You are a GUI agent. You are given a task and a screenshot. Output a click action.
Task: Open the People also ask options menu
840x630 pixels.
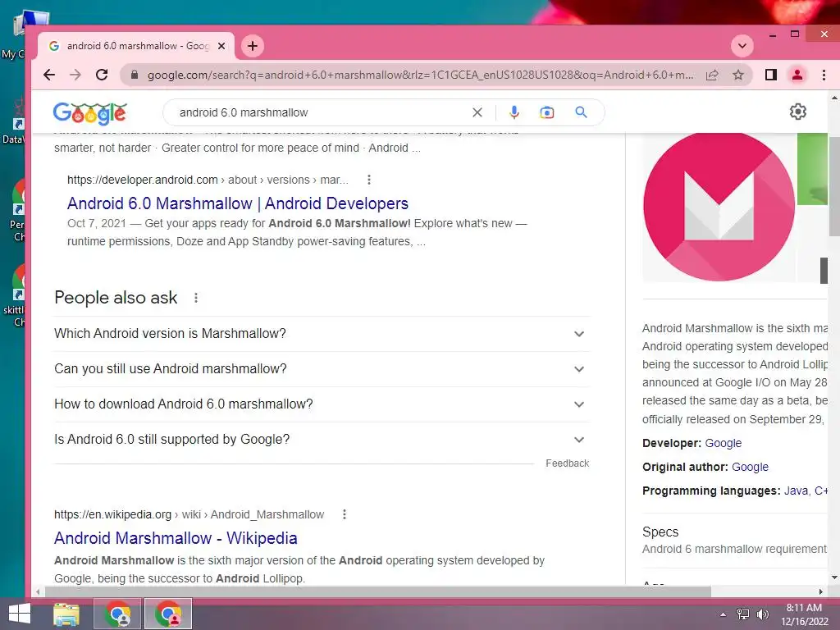click(x=196, y=298)
